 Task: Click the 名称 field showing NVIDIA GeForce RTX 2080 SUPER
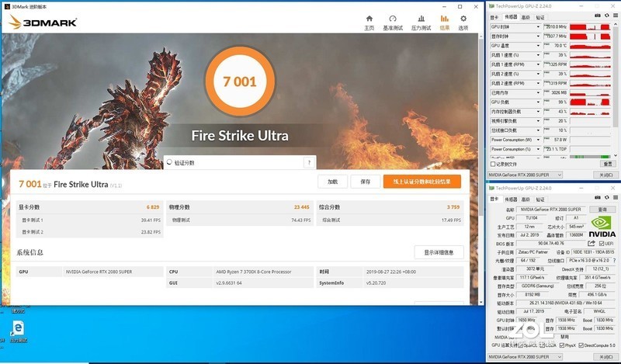click(x=551, y=209)
